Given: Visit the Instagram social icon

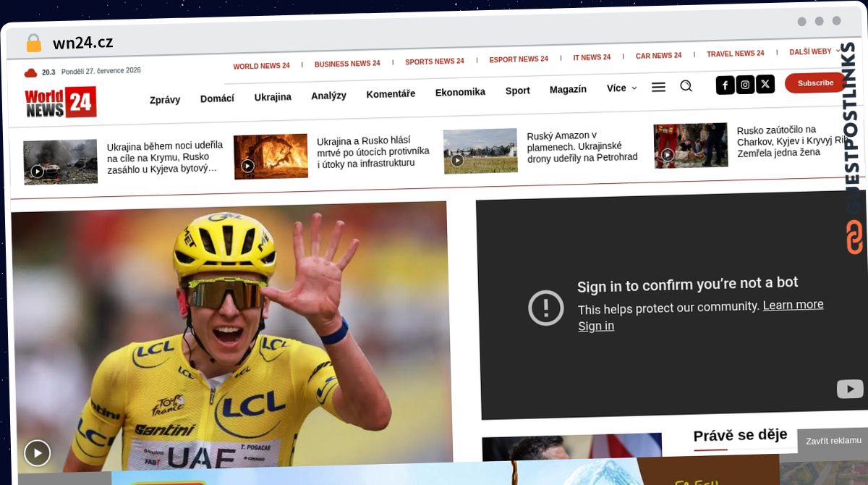Looking at the screenshot, I should click(x=745, y=85).
